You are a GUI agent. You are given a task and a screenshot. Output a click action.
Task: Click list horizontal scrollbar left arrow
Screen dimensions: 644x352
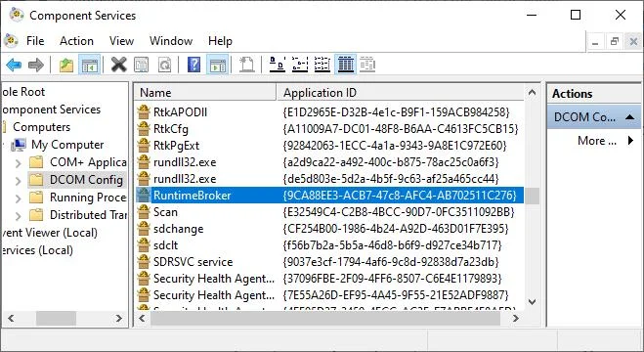[142, 318]
